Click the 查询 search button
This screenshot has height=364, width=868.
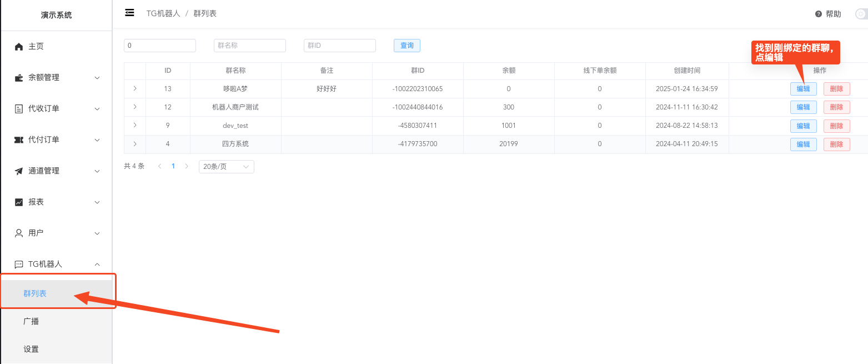coord(407,45)
